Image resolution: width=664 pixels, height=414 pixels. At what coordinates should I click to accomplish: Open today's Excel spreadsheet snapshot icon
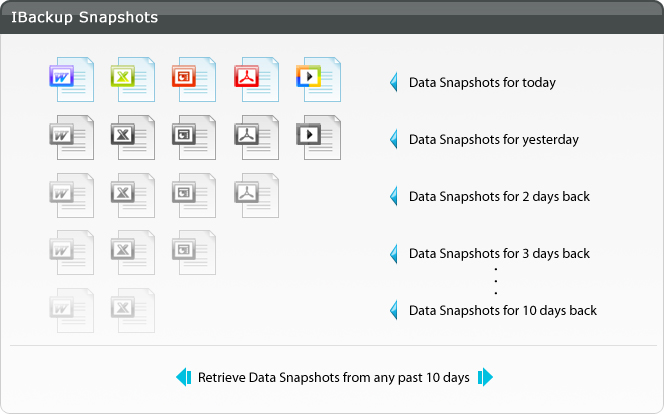point(133,80)
